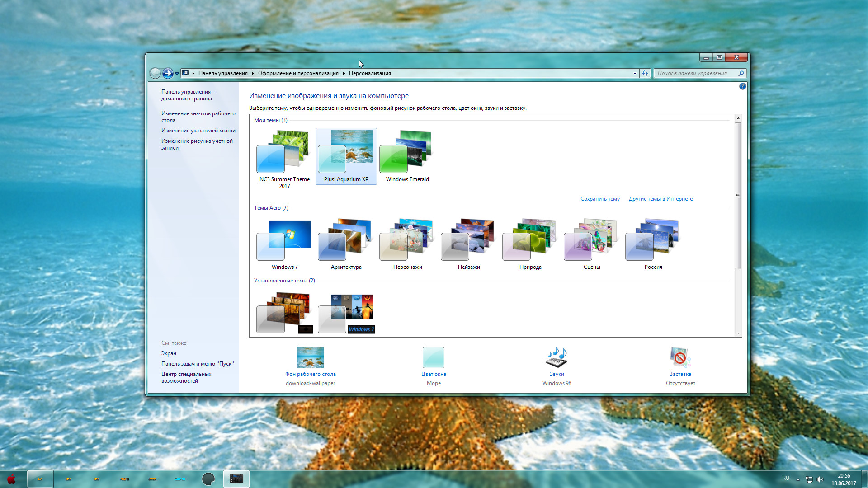Viewport: 868px width, 488px height.
Task: Click the "Сохранить тему" link
Action: coord(600,199)
